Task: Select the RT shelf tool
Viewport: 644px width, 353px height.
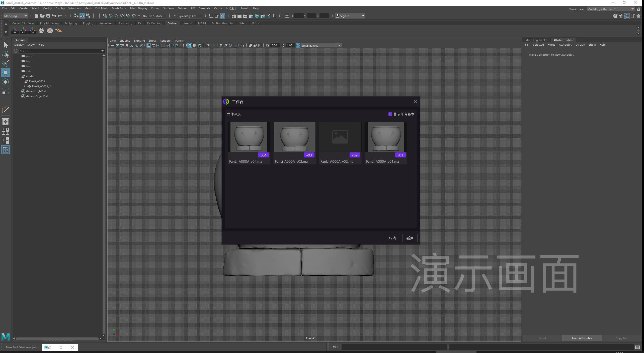Action: coord(24,31)
